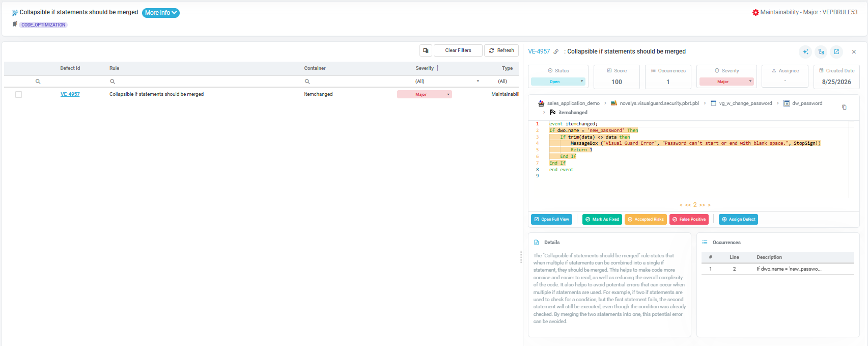Click the Defect Id filter search field
The image size is (868, 346).
pos(70,82)
